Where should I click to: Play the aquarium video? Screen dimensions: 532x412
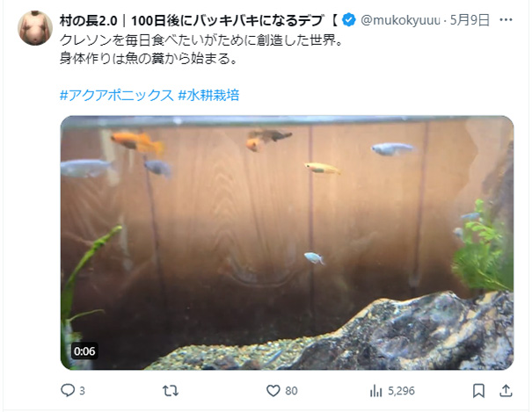click(x=287, y=242)
